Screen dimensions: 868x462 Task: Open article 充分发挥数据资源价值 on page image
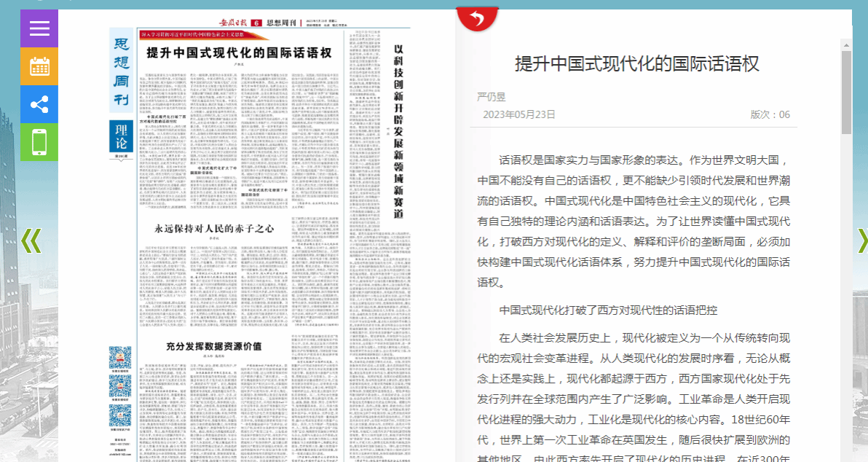[213, 347]
